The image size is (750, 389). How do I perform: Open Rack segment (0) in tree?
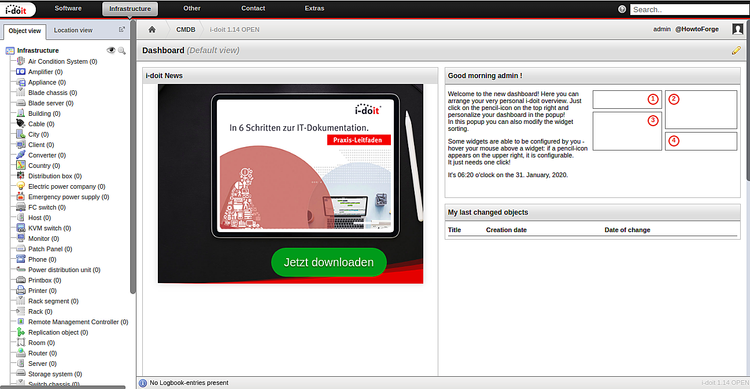pos(53,301)
